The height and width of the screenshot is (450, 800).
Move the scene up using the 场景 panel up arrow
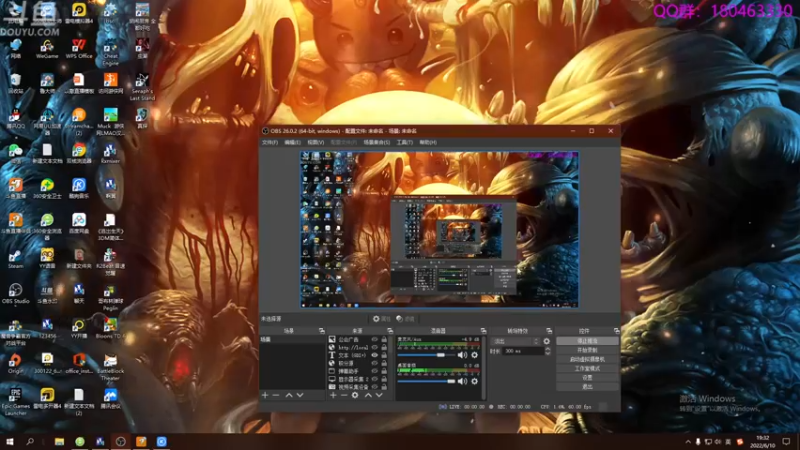(289, 395)
